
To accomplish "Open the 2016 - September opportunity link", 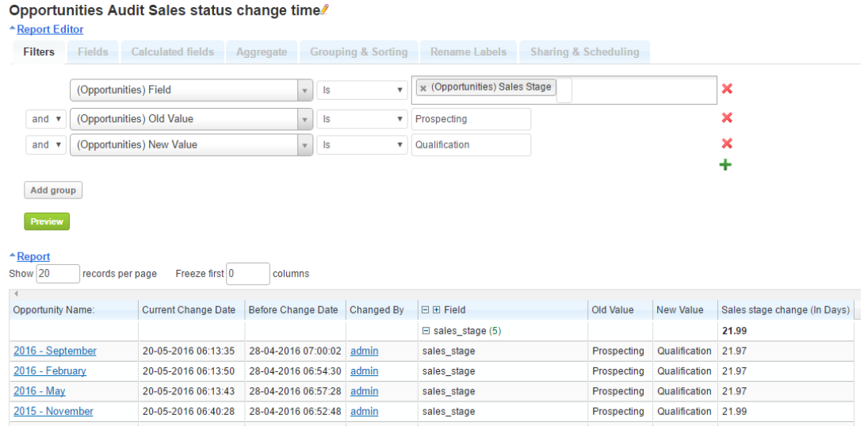I will tap(55, 351).
